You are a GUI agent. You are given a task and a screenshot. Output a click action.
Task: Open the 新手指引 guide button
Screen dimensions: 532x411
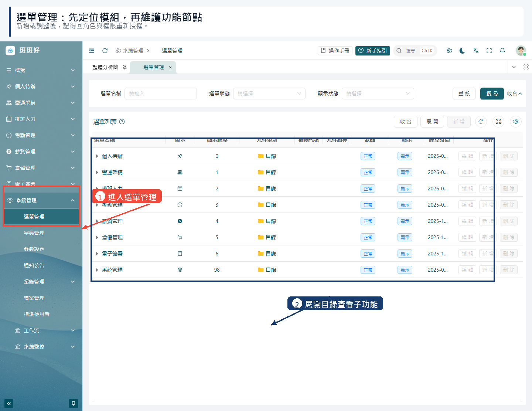coord(373,51)
